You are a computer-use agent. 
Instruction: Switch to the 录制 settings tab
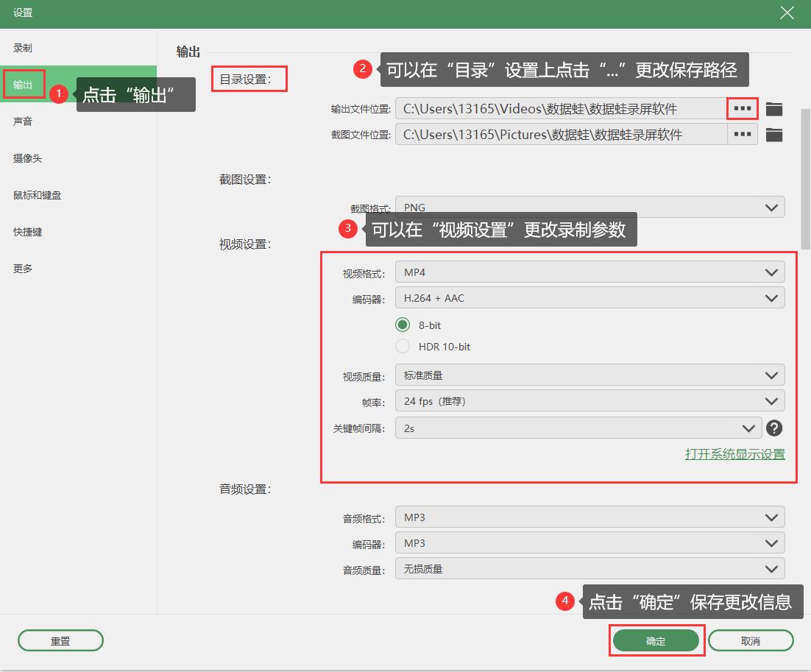click(24, 47)
